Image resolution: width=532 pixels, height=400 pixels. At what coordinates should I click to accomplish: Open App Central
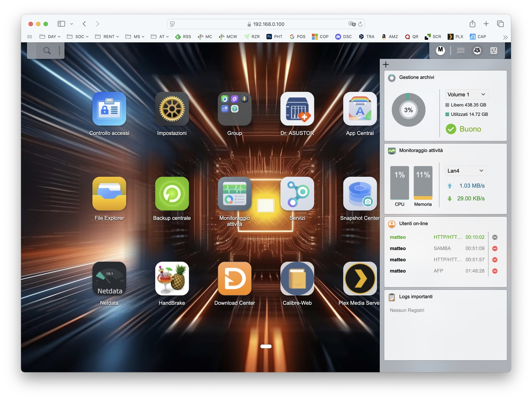click(x=360, y=109)
